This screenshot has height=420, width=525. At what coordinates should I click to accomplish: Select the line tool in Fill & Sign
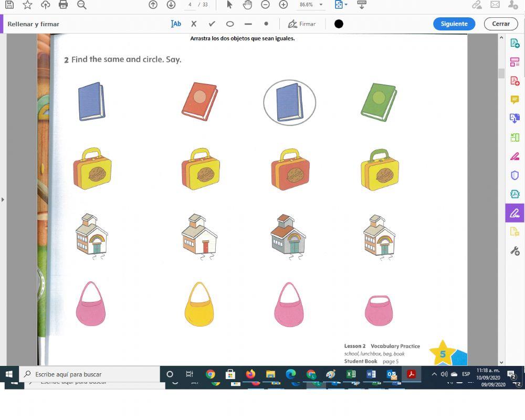248,24
